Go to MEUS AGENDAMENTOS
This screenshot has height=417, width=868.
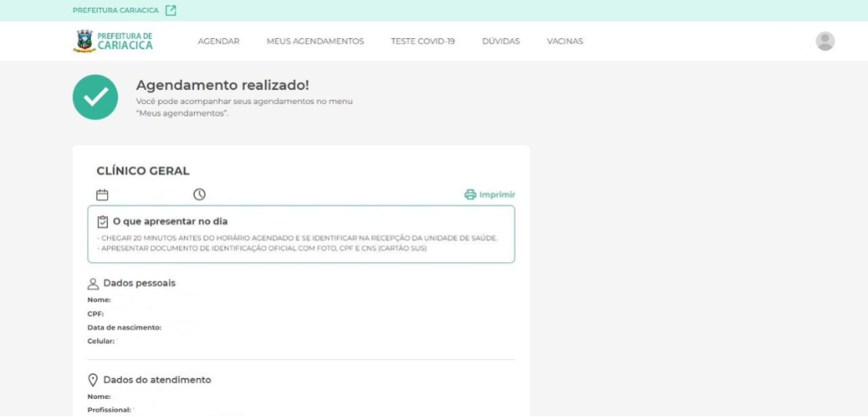click(315, 41)
